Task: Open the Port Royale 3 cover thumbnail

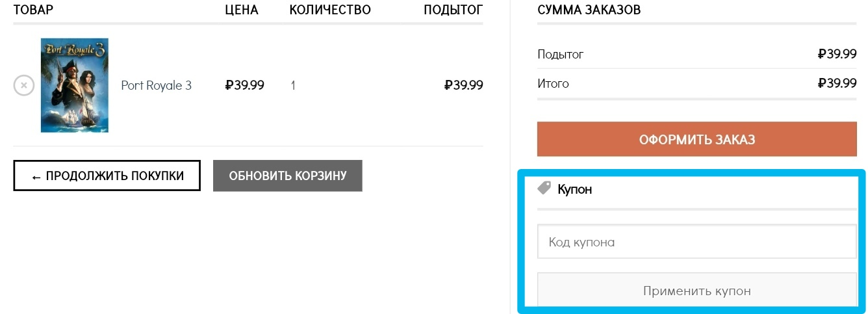Action: [75, 85]
